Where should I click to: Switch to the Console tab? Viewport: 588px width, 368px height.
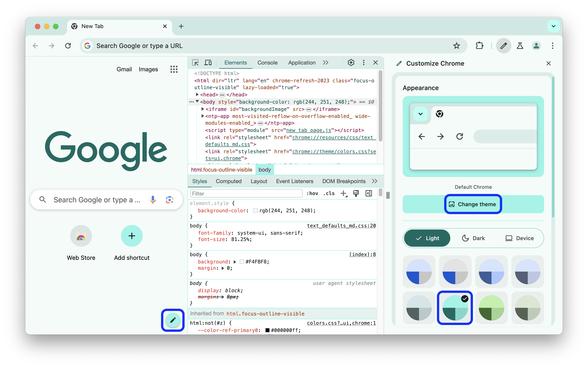[267, 63]
